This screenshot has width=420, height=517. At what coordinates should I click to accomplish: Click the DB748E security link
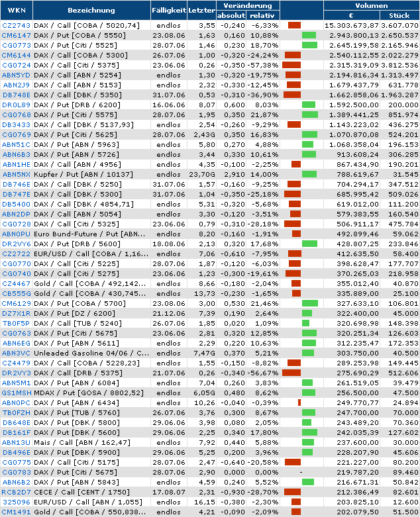(17, 95)
